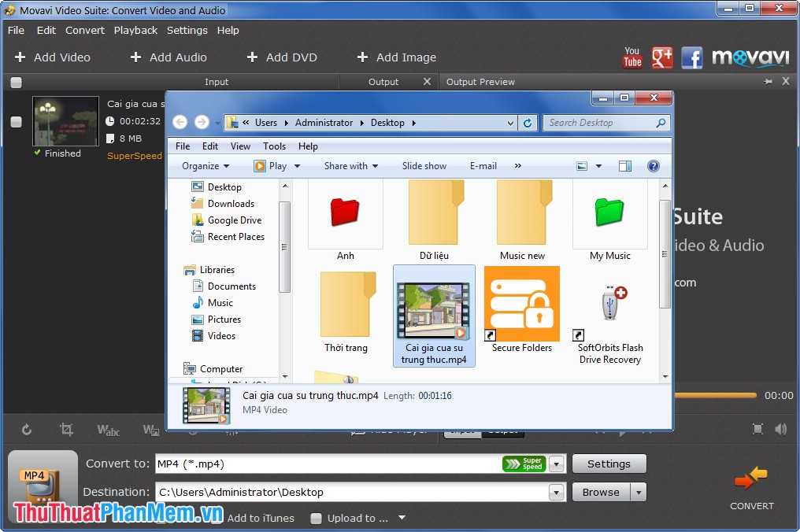Click the Add Video icon
800x532 pixels.
(19, 57)
